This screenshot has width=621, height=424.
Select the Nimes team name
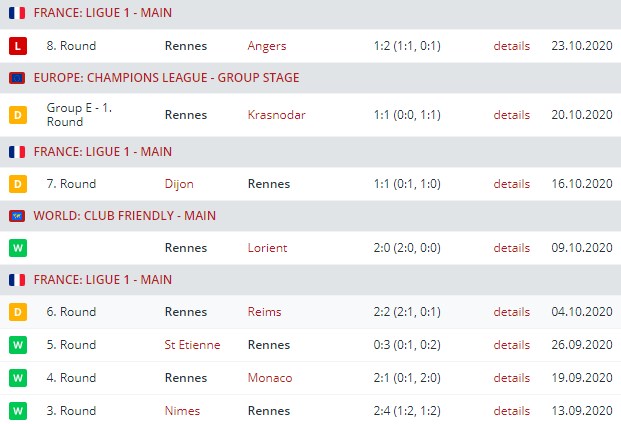click(x=182, y=410)
